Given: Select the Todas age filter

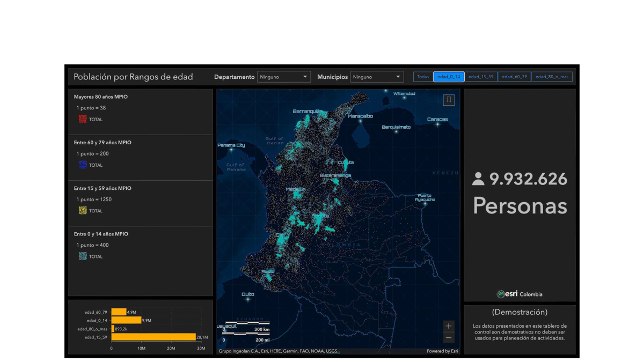Looking at the screenshot, I should click(x=423, y=77).
